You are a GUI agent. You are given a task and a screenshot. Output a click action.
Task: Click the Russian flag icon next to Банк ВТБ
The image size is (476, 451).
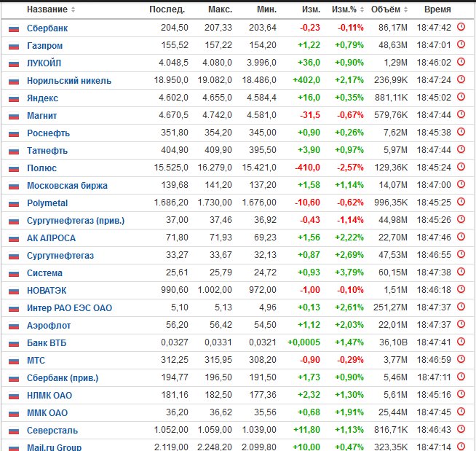pos(14,344)
